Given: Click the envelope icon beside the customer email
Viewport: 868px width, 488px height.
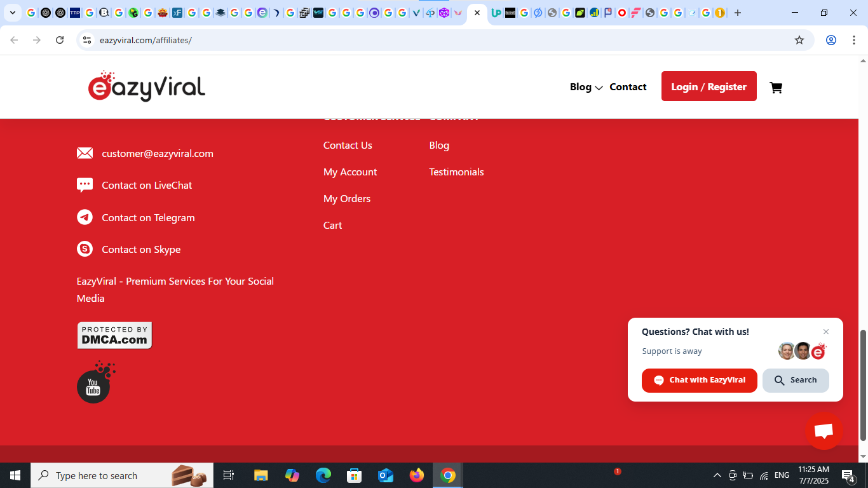Looking at the screenshot, I should (x=85, y=153).
